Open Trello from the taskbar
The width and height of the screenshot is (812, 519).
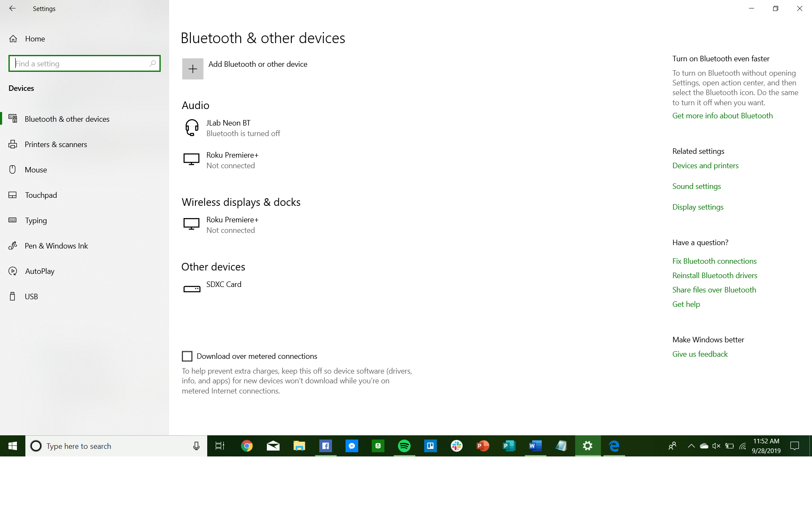tap(431, 446)
